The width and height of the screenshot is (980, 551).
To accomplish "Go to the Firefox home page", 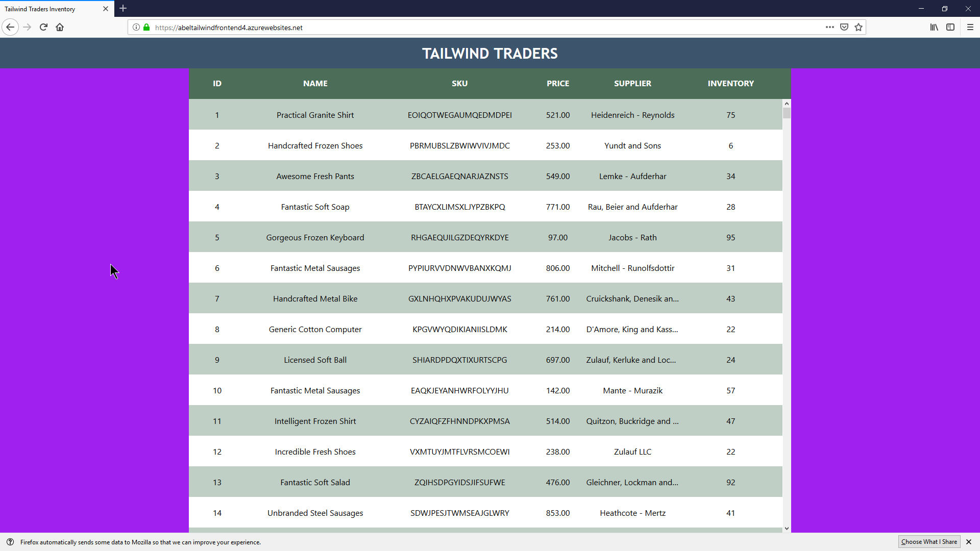I will [x=60, y=27].
